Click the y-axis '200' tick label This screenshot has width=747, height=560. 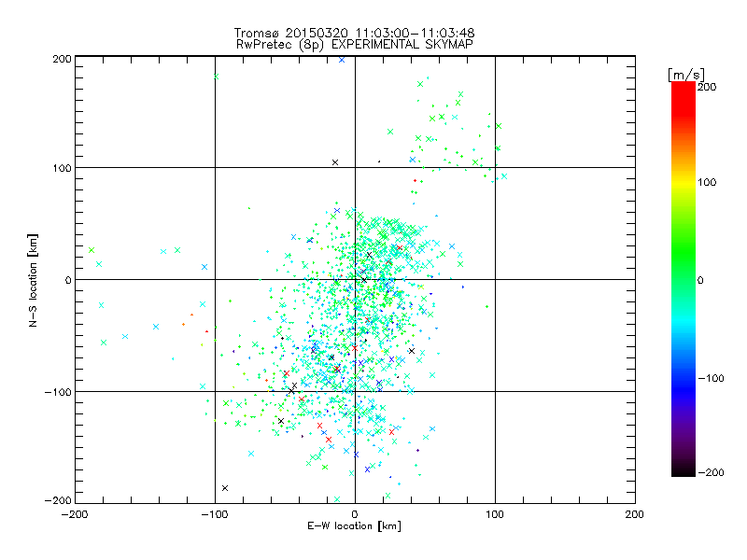click(x=62, y=59)
